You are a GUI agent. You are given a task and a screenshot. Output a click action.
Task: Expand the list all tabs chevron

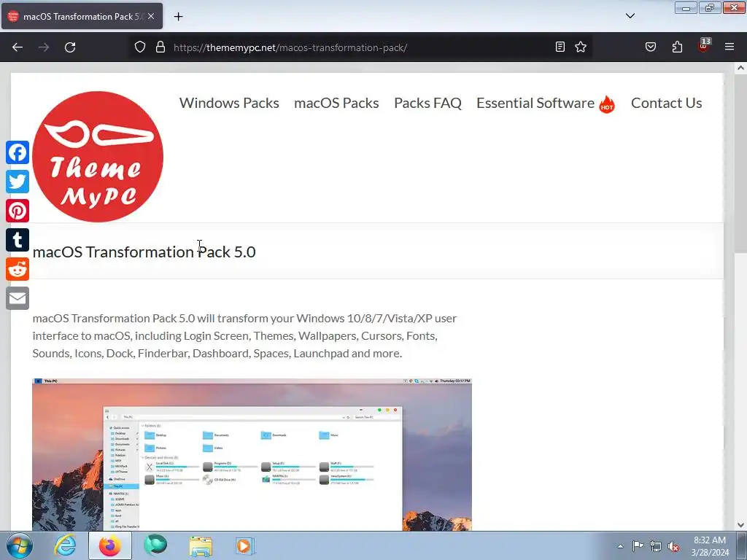630,16
